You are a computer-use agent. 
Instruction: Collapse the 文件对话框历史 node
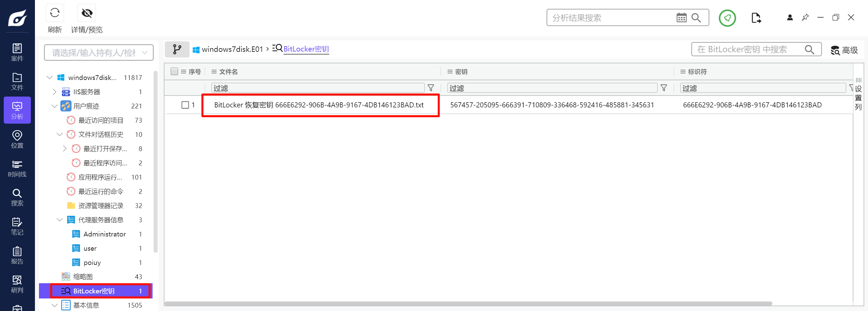pos(60,134)
